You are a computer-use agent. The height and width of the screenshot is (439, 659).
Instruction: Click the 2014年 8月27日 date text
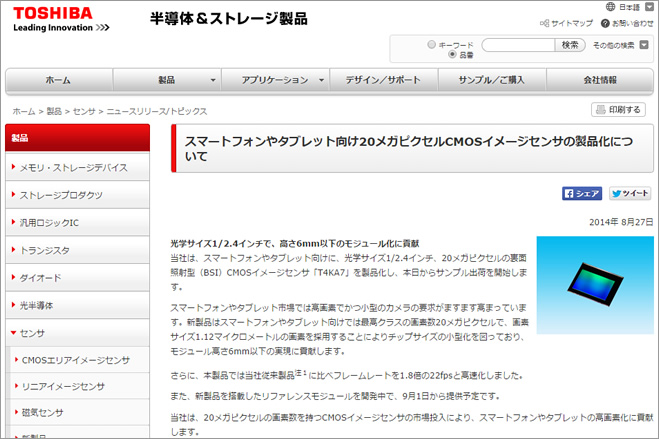[x=621, y=222]
